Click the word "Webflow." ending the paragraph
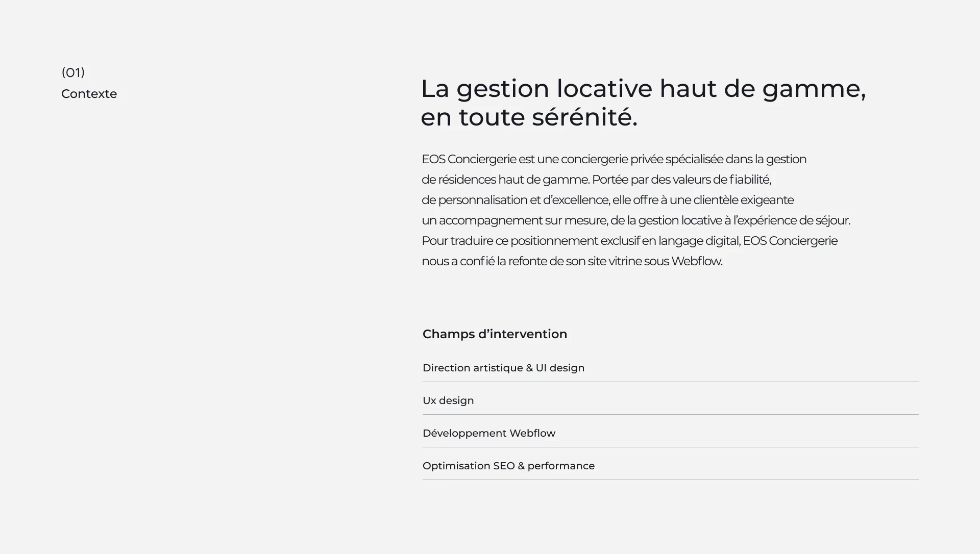The image size is (980, 554). [697, 261]
